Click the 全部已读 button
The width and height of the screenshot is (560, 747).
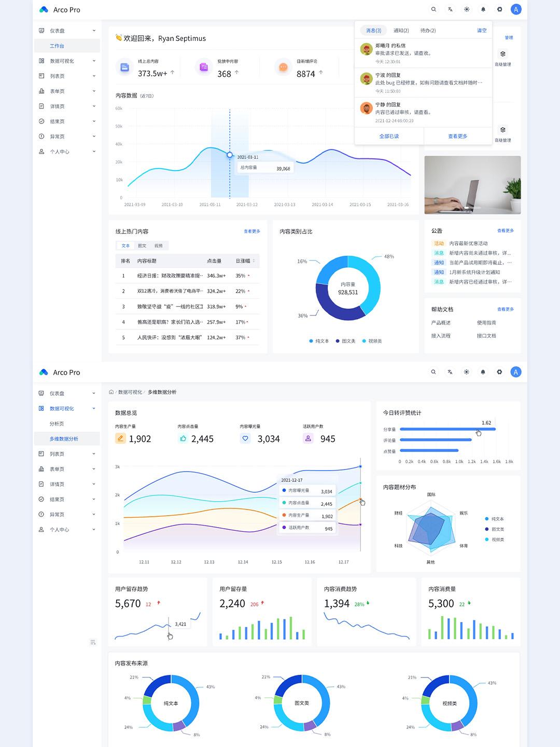point(389,136)
